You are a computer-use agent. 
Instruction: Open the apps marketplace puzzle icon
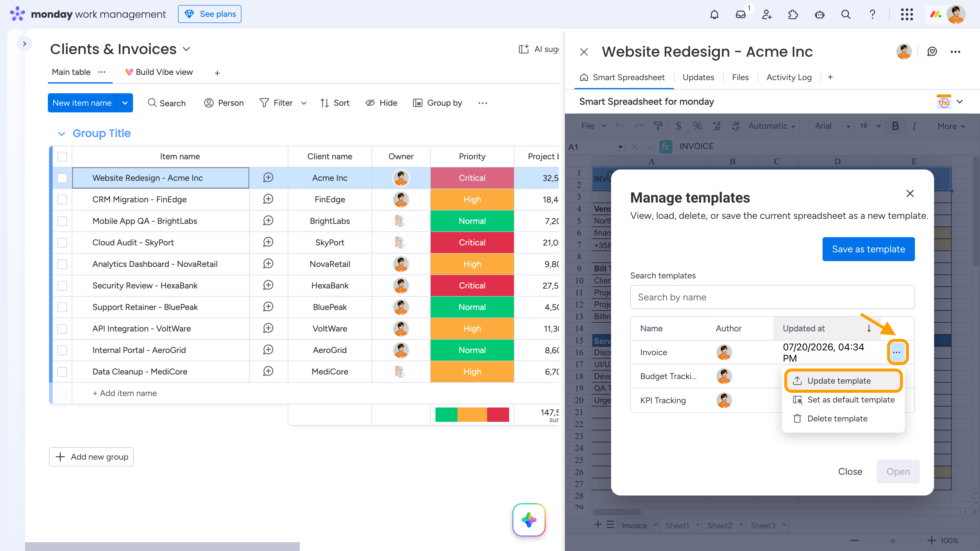[x=793, y=14]
